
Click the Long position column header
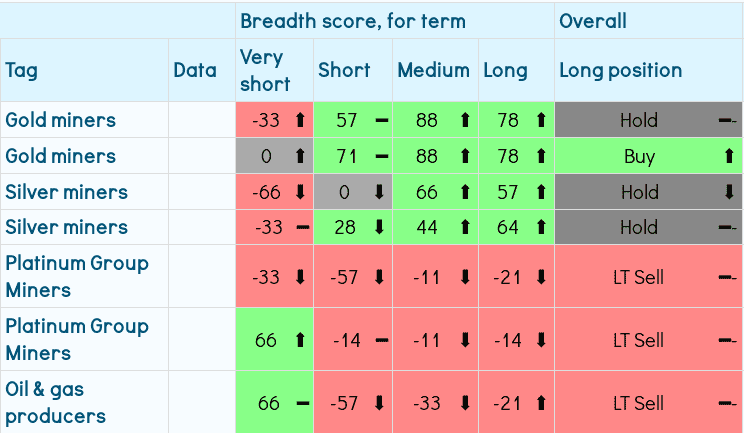[x=620, y=70]
